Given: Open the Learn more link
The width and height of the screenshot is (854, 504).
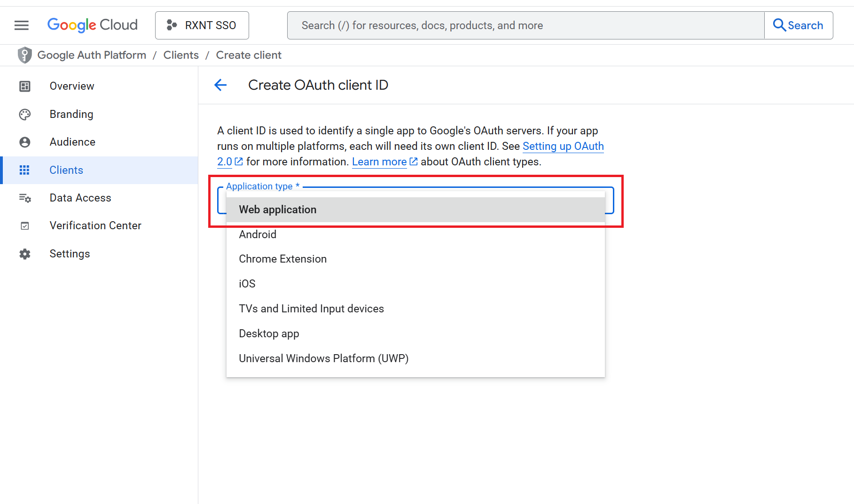Looking at the screenshot, I should tap(379, 162).
